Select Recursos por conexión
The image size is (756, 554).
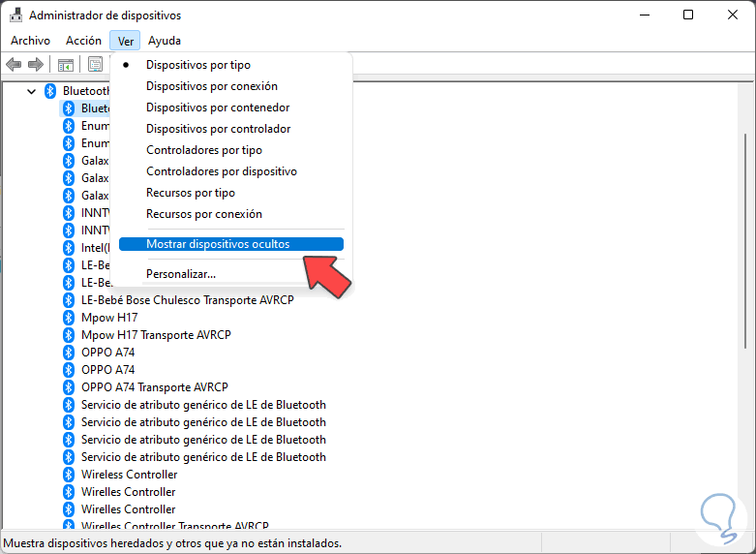coord(231,214)
